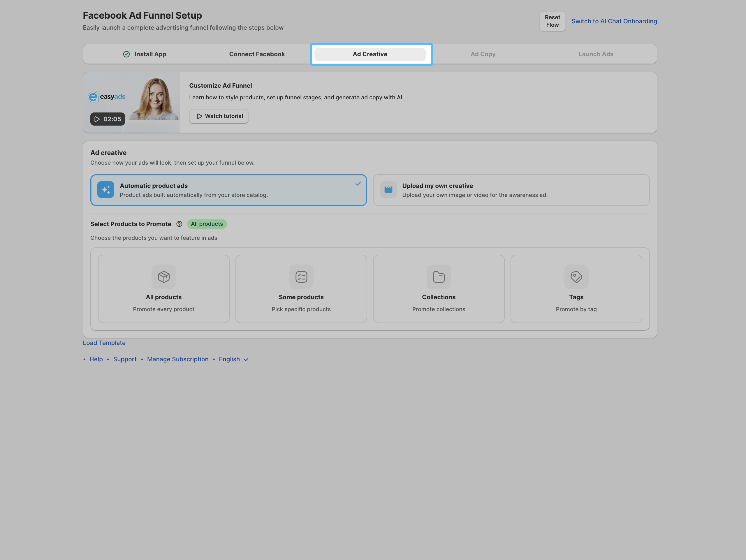Click the Customize Ad Funnel title
This screenshot has height=560, width=746.
221,86
